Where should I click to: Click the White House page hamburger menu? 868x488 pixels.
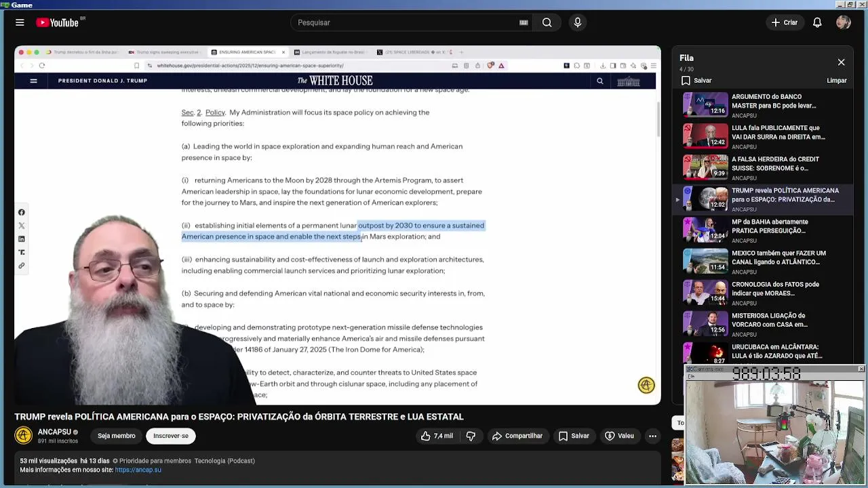pyautogui.click(x=33, y=81)
